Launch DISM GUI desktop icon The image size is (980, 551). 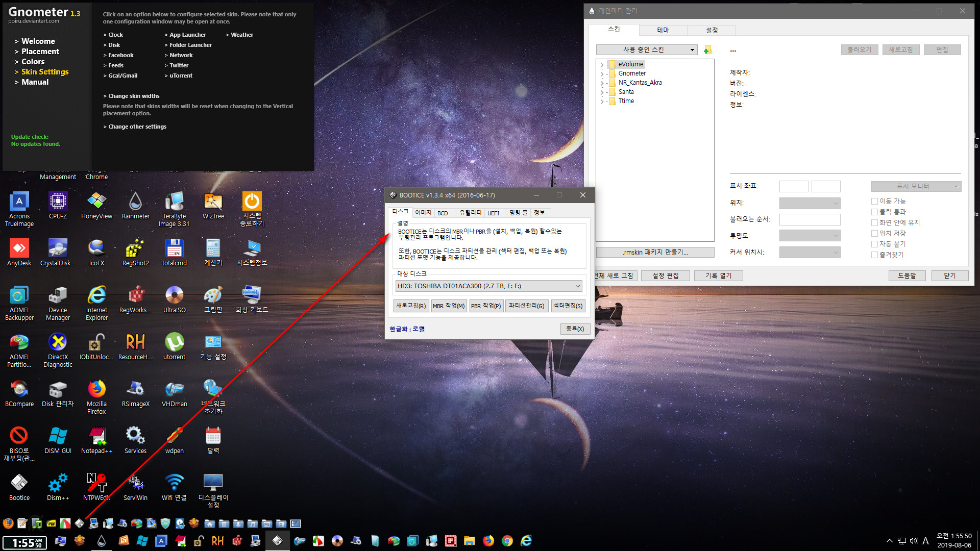(58, 440)
